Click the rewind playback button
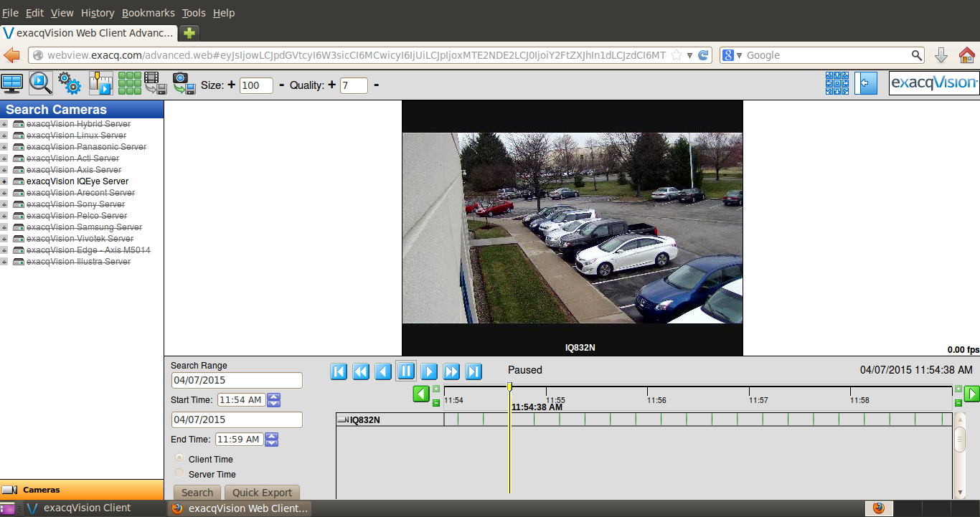Viewport: 980px width, 517px height. pyautogui.click(x=361, y=371)
